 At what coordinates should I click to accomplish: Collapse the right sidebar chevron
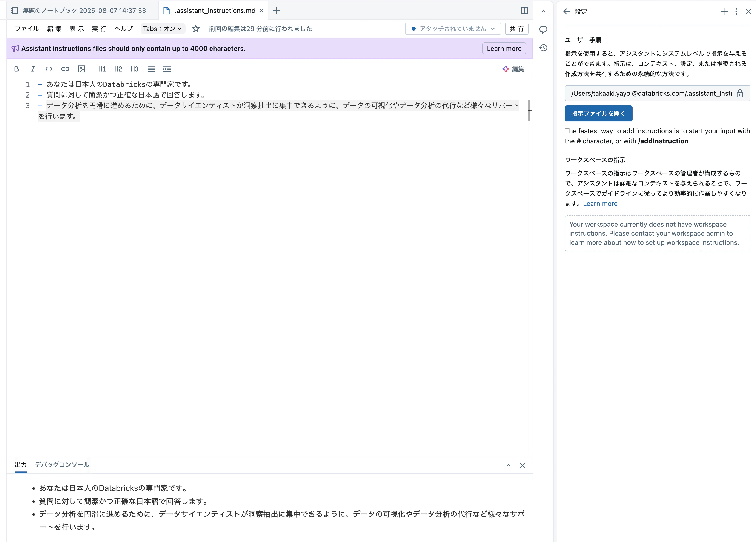tap(543, 11)
